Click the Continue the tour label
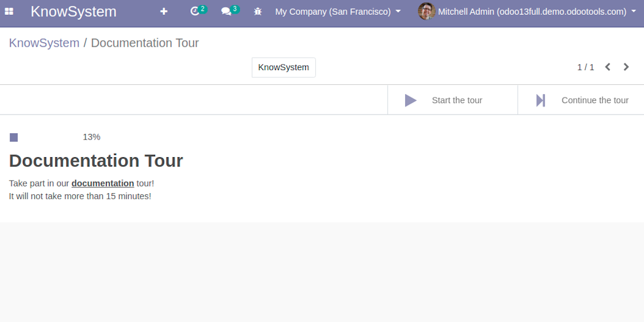The image size is (644, 322). pyautogui.click(x=595, y=100)
